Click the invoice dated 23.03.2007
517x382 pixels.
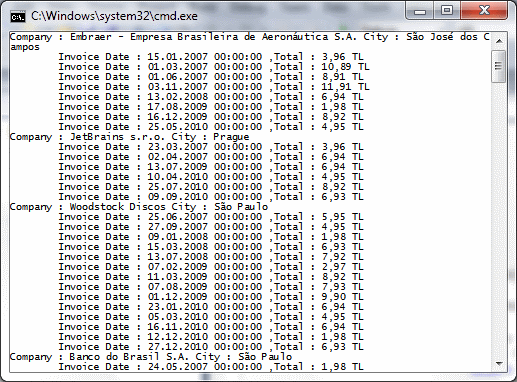211,147
